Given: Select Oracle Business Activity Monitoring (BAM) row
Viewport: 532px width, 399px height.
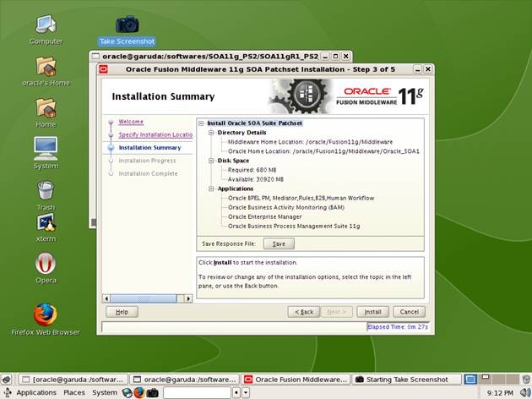Looking at the screenshot, I should [286, 207].
